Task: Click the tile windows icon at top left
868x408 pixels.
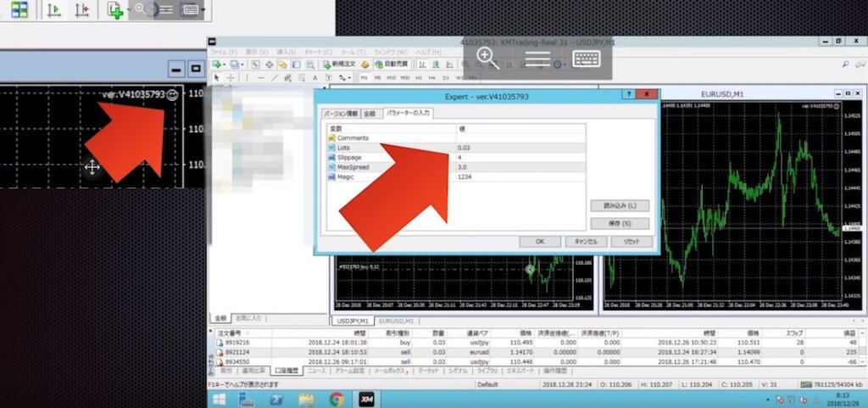Action: pyautogui.click(x=19, y=10)
